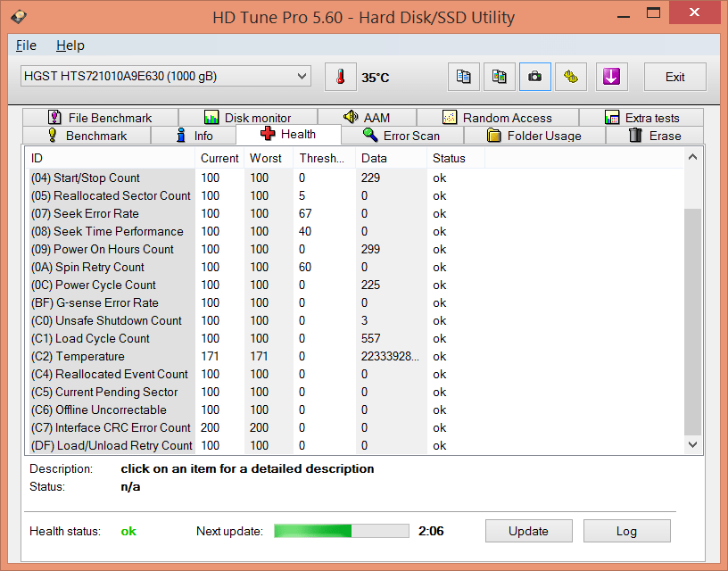Click the Exit button
Viewport: 728px width, 571px height.
click(x=675, y=77)
